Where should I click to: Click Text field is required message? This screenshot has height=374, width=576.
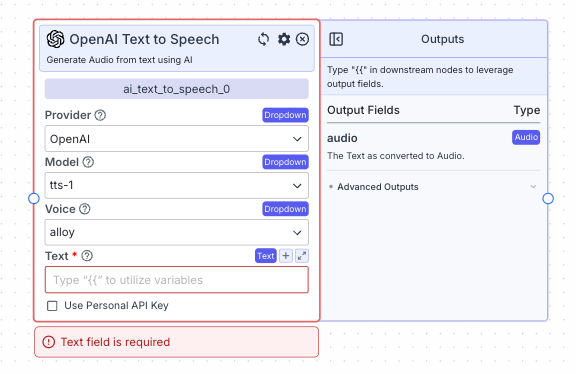pyautogui.click(x=115, y=342)
